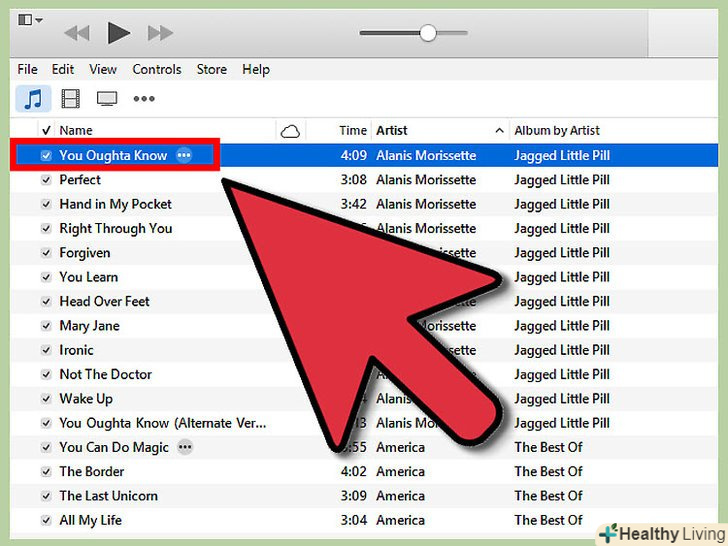The width and height of the screenshot is (728, 546).
Task: Open the File menu
Action: pyautogui.click(x=27, y=69)
